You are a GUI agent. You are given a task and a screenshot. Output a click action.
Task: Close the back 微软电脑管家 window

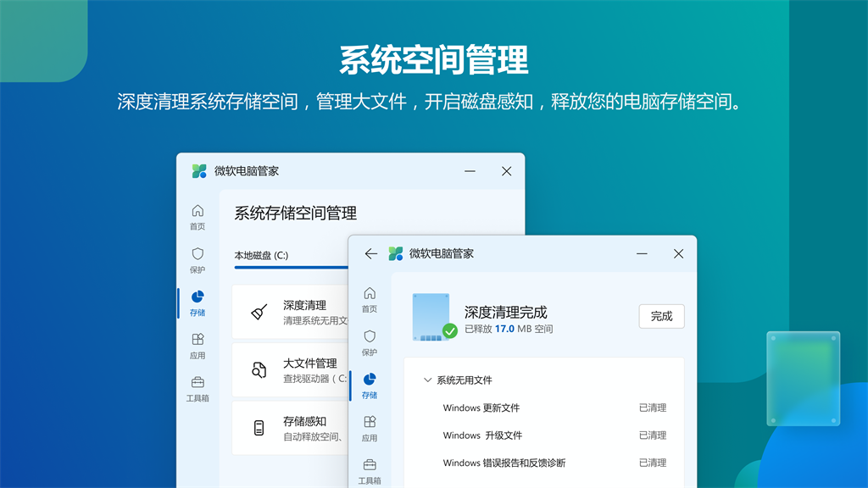click(x=507, y=171)
